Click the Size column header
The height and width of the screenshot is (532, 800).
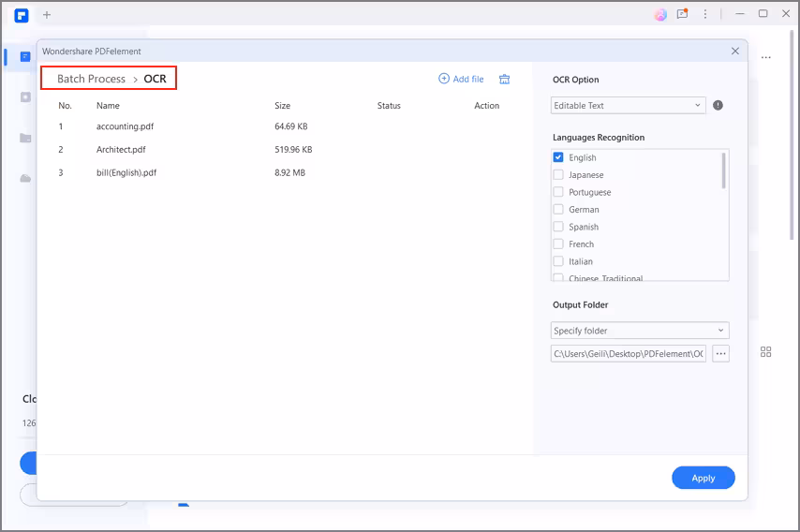tap(282, 106)
